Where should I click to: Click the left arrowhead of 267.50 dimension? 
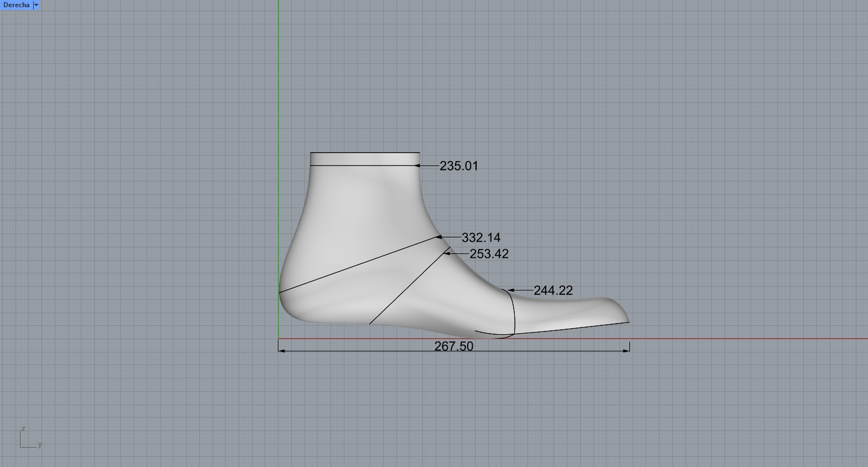click(x=281, y=351)
